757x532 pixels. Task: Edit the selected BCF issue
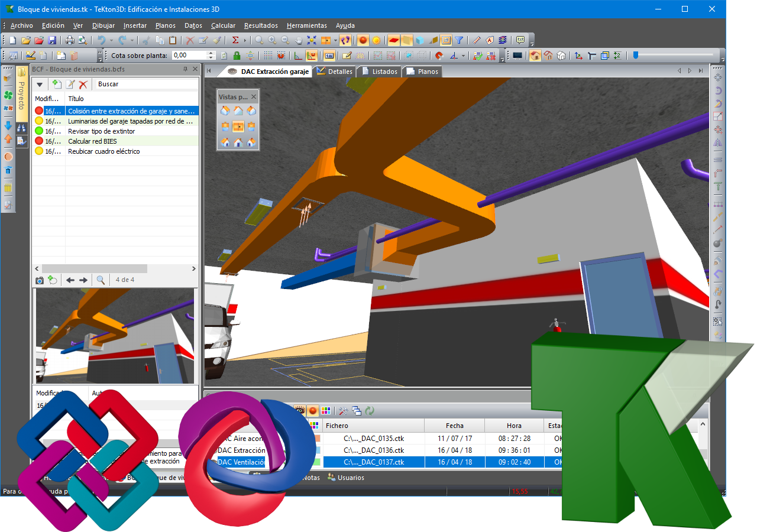(x=70, y=85)
